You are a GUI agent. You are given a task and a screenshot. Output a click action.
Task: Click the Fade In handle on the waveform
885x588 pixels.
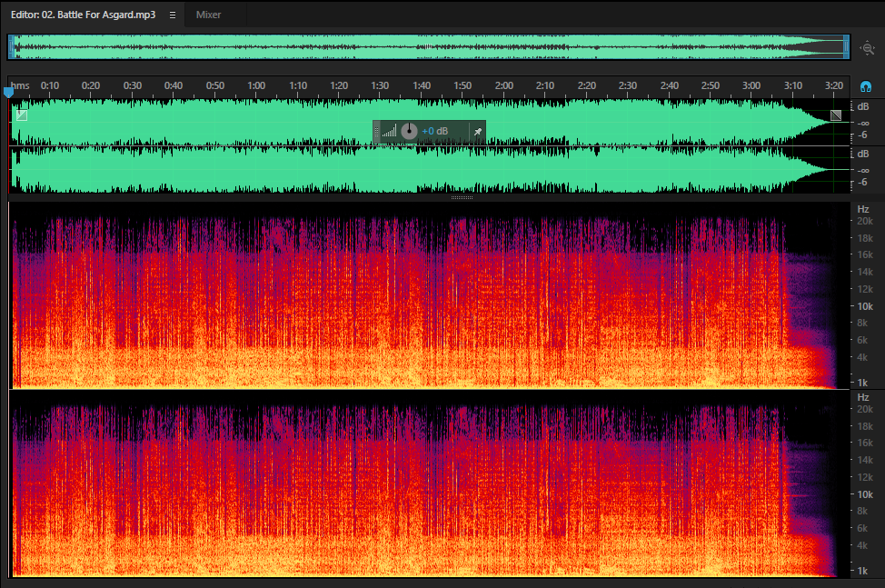coord(22,115)
